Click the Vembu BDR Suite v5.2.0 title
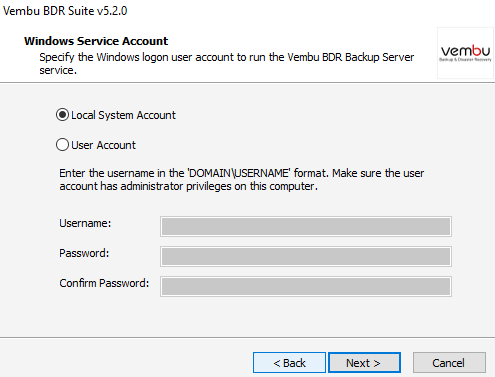Screen dimensions: 495x377 pos(65,11)
